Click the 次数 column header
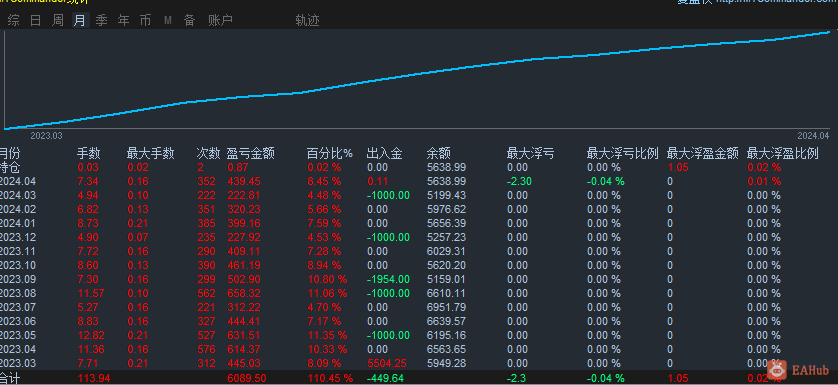Viewport: 838px width, 385px height. click(x=208, y=154)
